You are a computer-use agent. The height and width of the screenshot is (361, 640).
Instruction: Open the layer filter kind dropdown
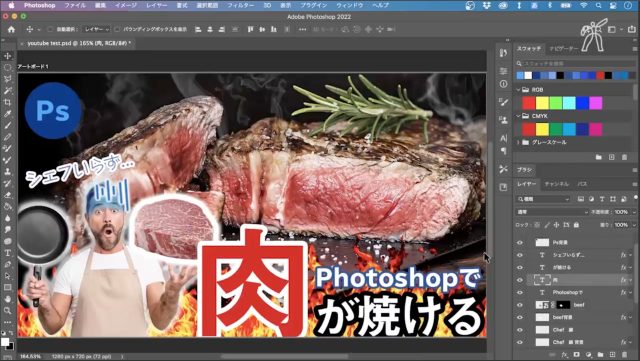pos(543,199)
